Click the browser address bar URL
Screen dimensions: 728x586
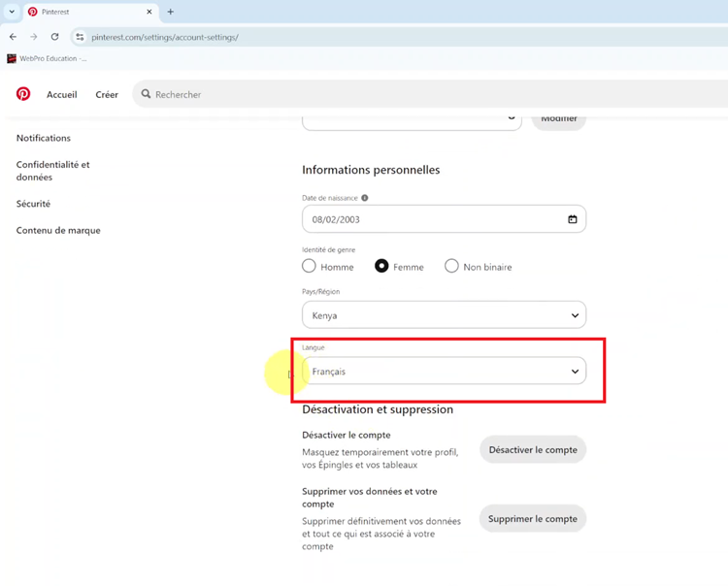coord(165,37)
